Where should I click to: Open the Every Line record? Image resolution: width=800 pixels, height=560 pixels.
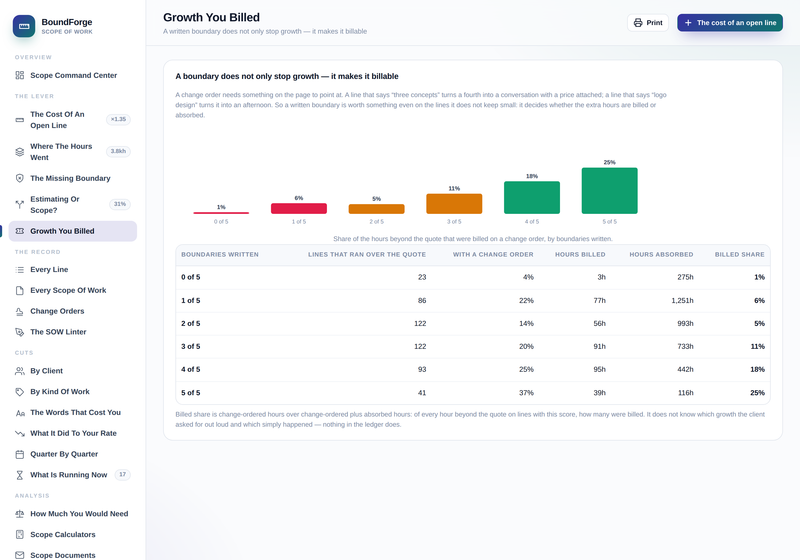coord(73,270)
